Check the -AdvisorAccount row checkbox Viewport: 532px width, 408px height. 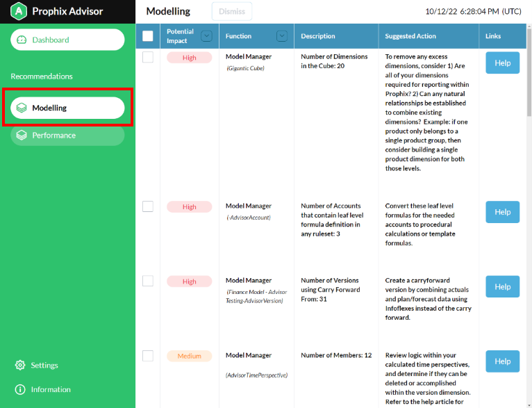coord(148,206)
